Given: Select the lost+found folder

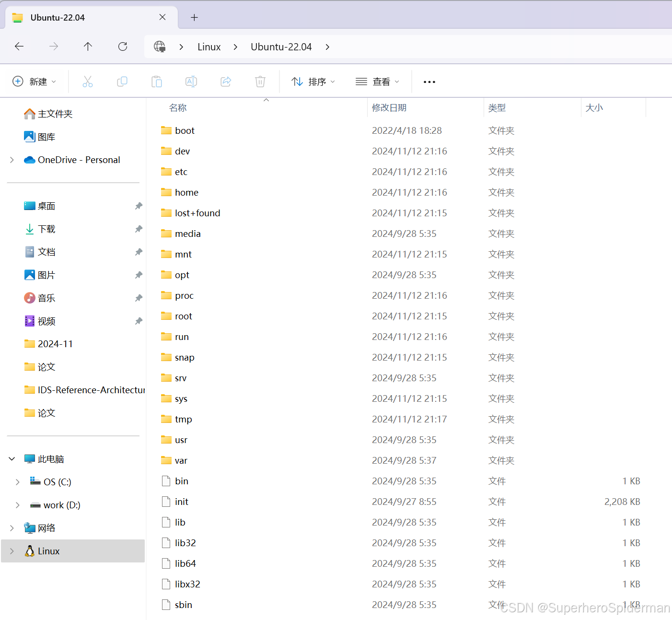Looking at the screenshot, I should pos(197,213).
